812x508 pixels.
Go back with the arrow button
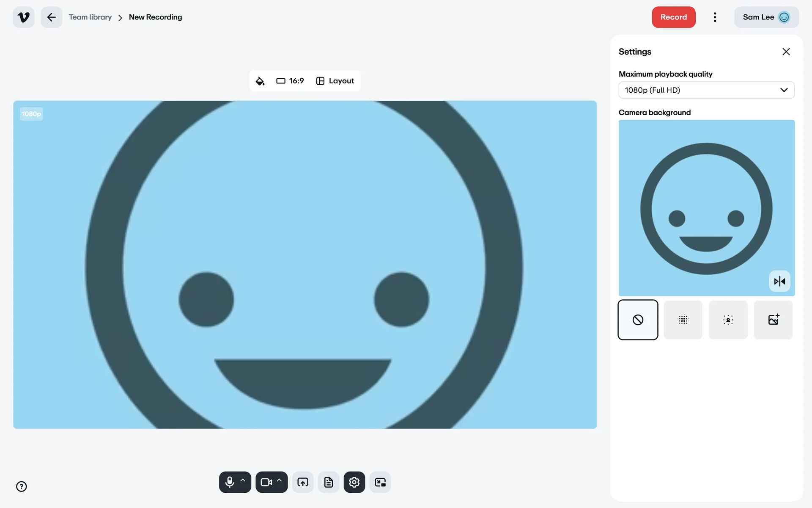click(x=52, y=17)
